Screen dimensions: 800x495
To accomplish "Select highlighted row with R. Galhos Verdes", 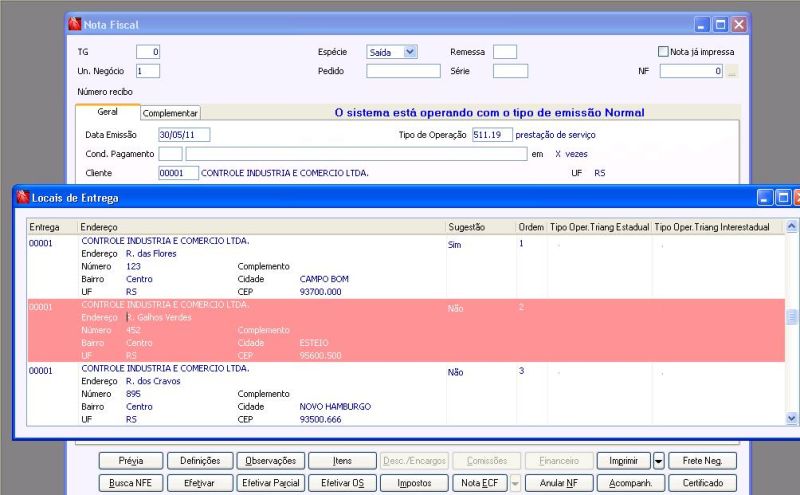I will [x=406, y=330].
